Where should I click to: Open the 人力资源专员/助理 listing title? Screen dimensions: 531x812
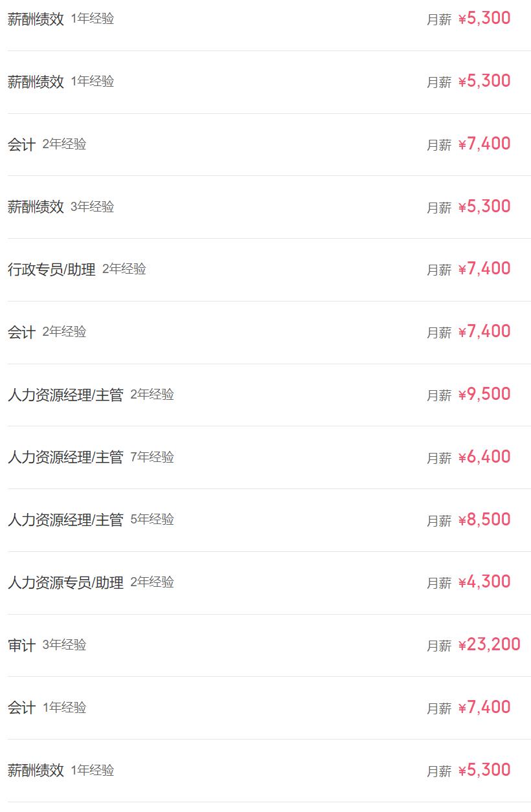[65, 582]
